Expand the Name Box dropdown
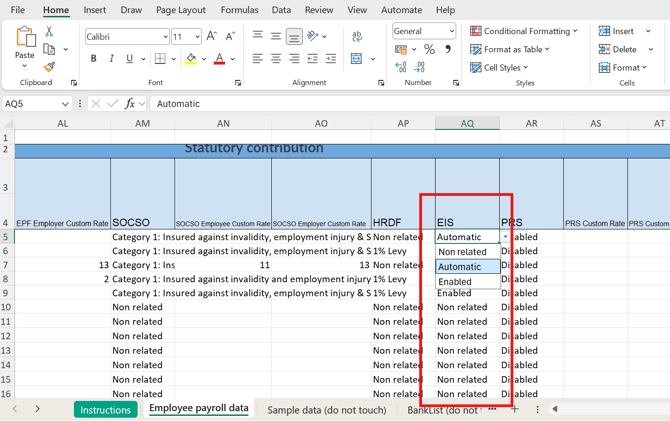Screen dimensions: 670x421 point(65,104)
